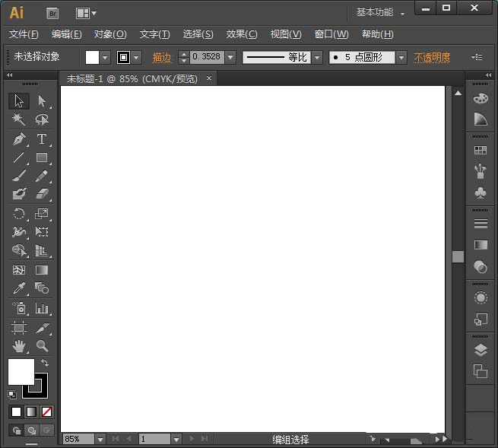498x448 pixels.
Task: Activate the Hand tool
Action: click(x=19, y=346)
